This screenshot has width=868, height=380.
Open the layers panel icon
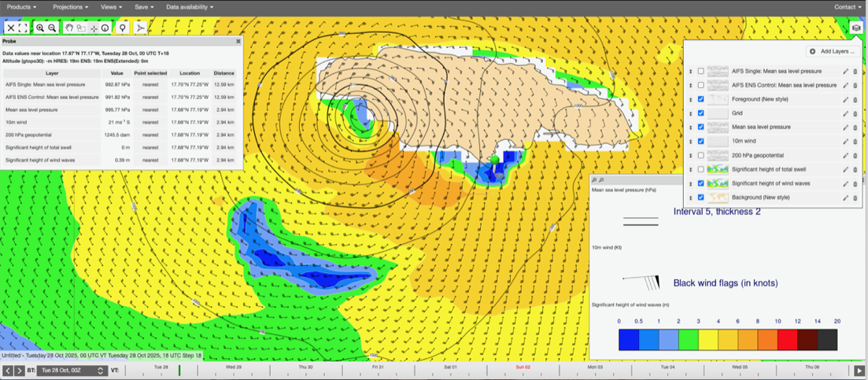coord(856,28)
